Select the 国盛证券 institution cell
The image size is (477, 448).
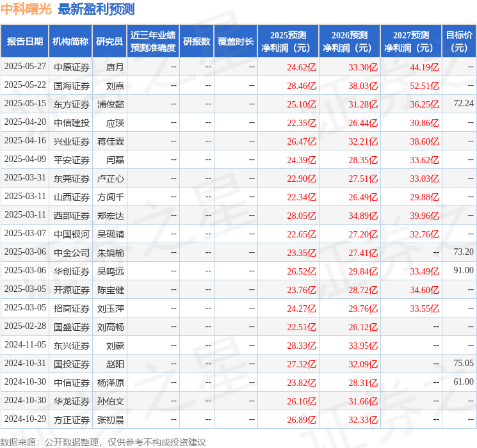(72, 327)
